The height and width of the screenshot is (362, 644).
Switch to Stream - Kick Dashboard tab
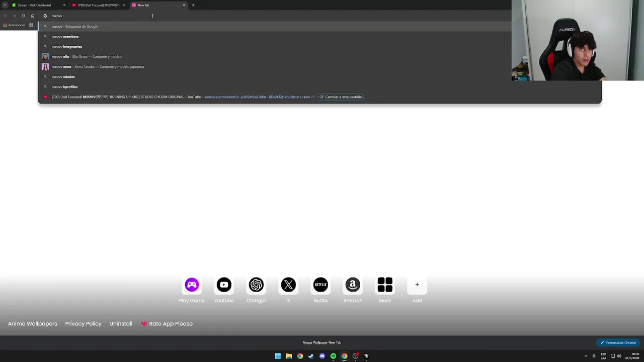[38, 5]
